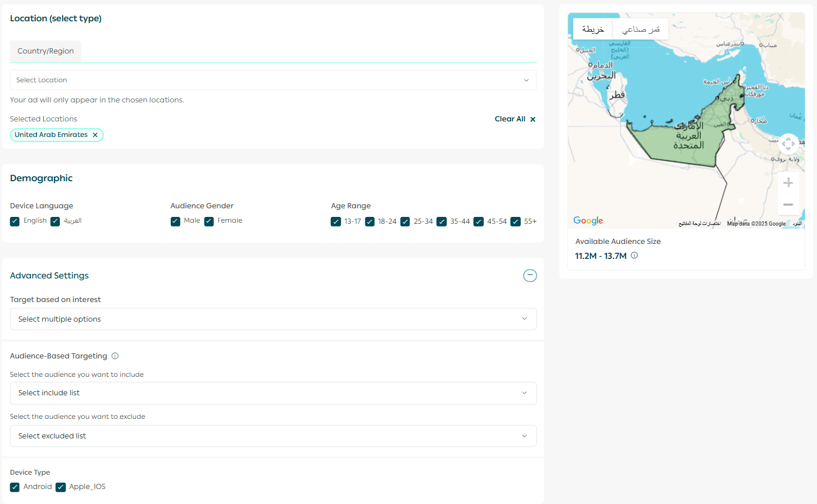Uncheck the English device language
This screenshot has height=504, width=817.
coord(15,222)
